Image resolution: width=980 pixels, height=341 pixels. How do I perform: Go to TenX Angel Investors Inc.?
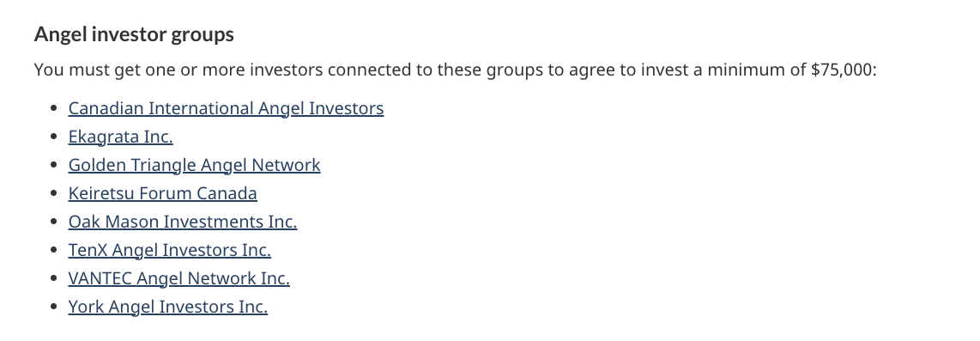click(169, 250)
